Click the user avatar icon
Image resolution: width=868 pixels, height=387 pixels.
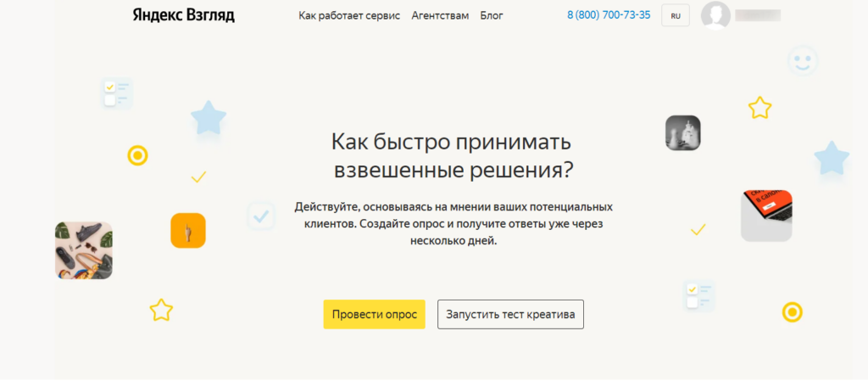(715, 15)
